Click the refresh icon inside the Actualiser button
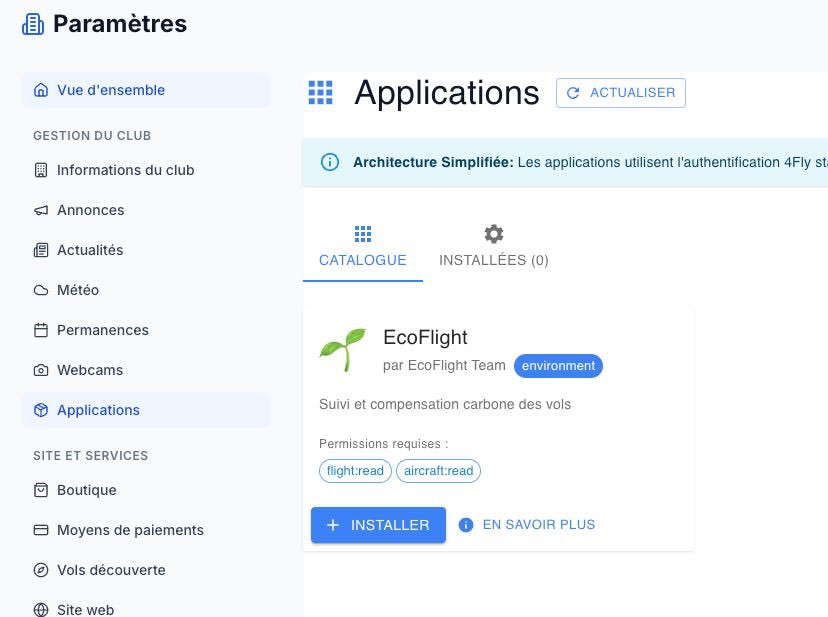This screenshot has height=617, width=828. pyautogui.click(x=572, y=92)
